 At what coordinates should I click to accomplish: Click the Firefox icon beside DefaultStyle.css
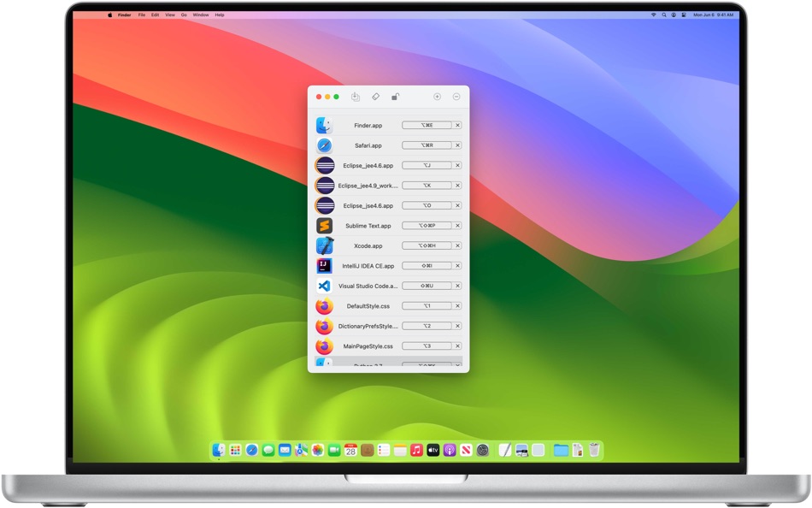click(324, 306)
